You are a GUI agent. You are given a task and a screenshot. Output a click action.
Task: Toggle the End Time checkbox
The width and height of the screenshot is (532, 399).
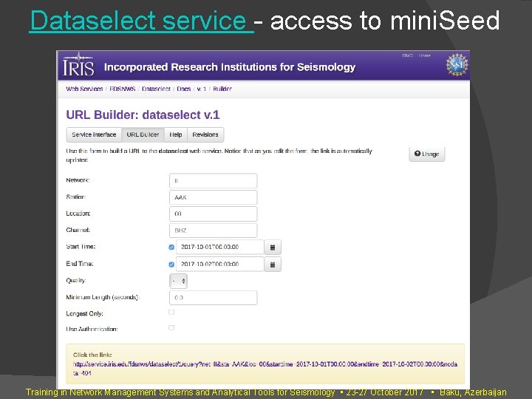point(171,265)
